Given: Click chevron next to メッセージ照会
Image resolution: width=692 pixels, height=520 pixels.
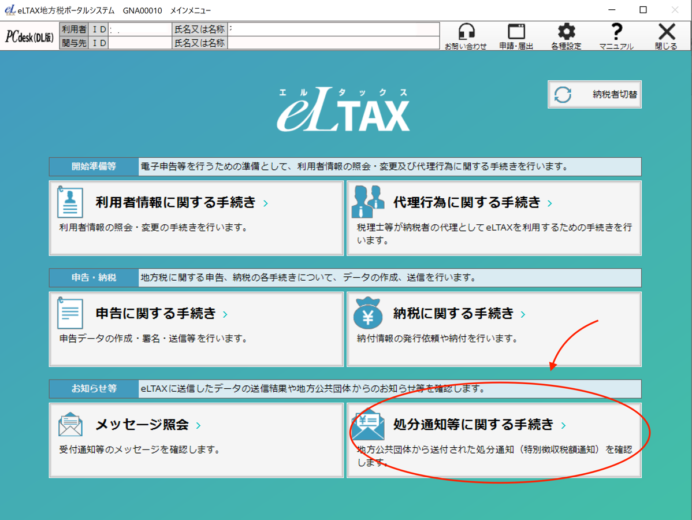Looking at the screenshot, I should click(x=198, y=425).
